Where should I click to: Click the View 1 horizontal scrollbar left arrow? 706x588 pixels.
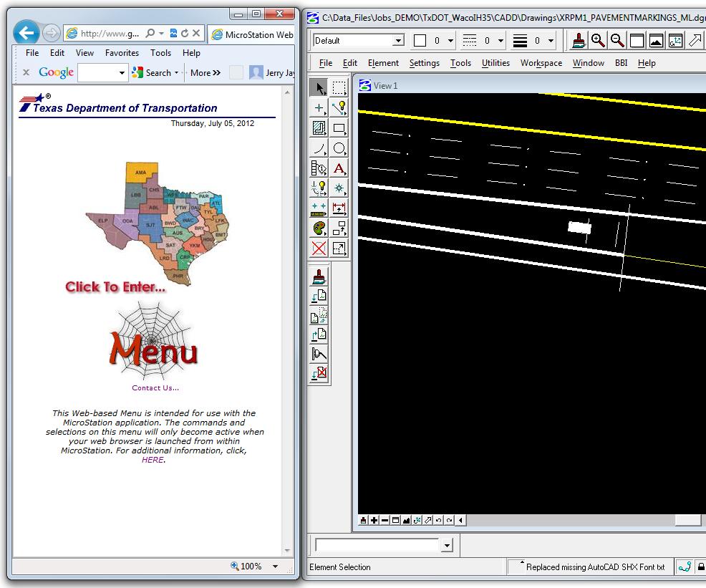pyautogui.click(x=460, y=521)
